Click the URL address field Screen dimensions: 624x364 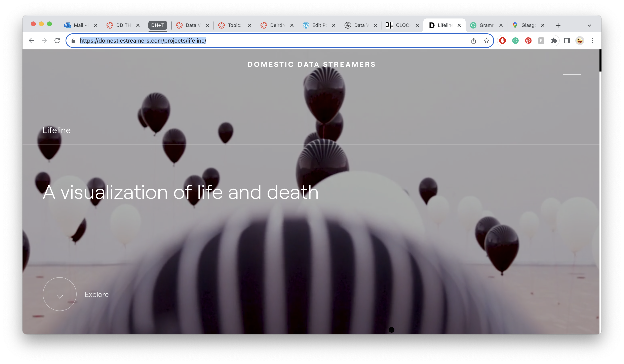coord(272,41)
